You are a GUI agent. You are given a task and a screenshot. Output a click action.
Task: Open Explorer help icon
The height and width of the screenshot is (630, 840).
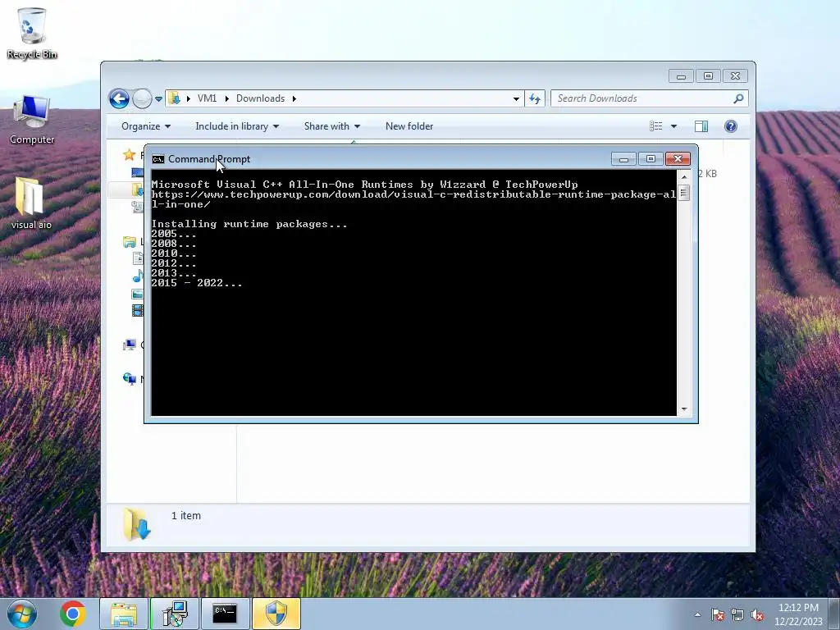point(731,126)
